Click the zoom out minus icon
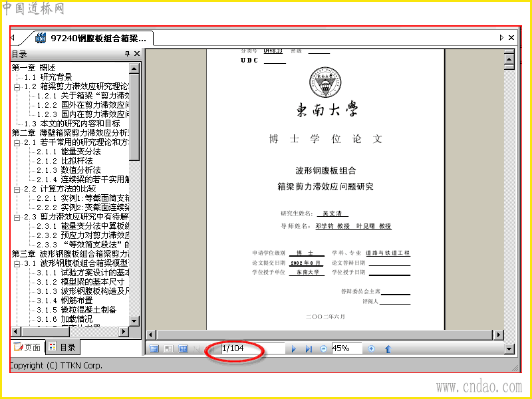 [323, 348]
